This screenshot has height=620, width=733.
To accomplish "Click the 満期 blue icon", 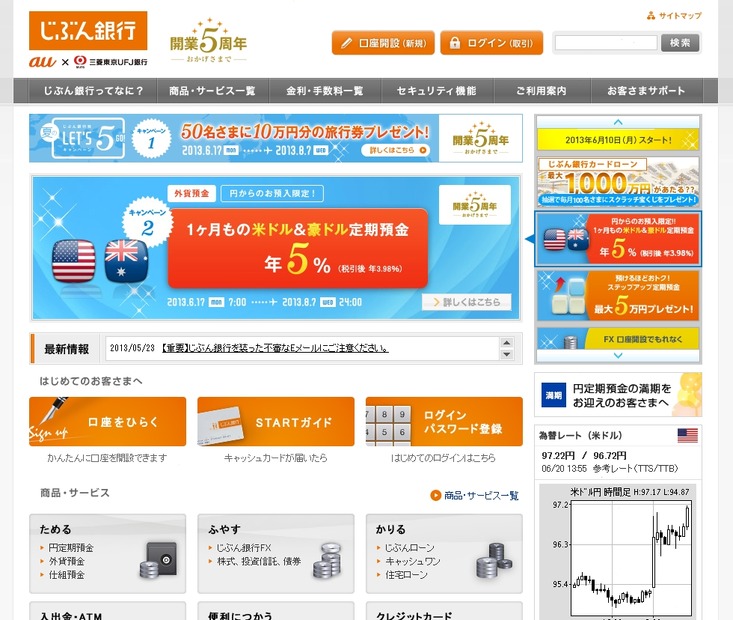I will pos(553,395).
